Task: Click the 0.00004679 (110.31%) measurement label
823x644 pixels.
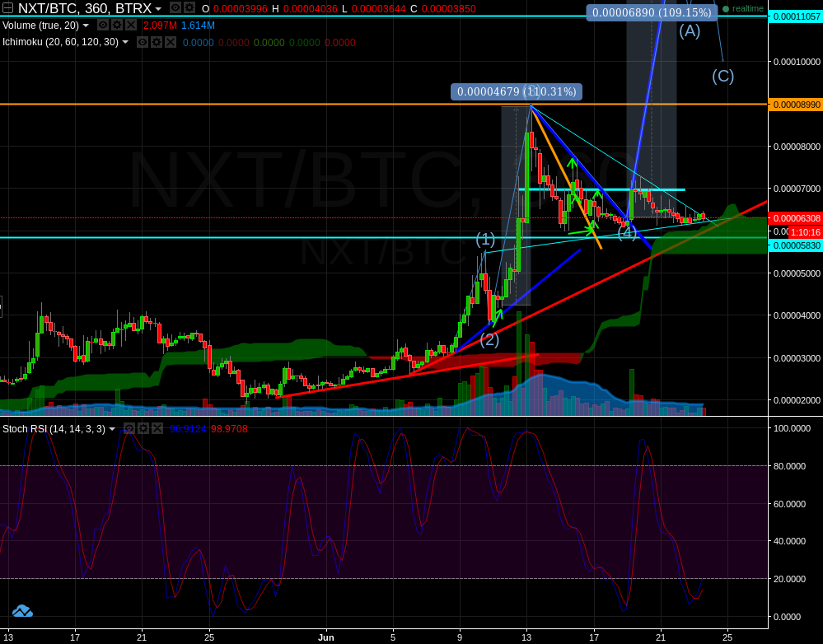Action: point(517,92)
